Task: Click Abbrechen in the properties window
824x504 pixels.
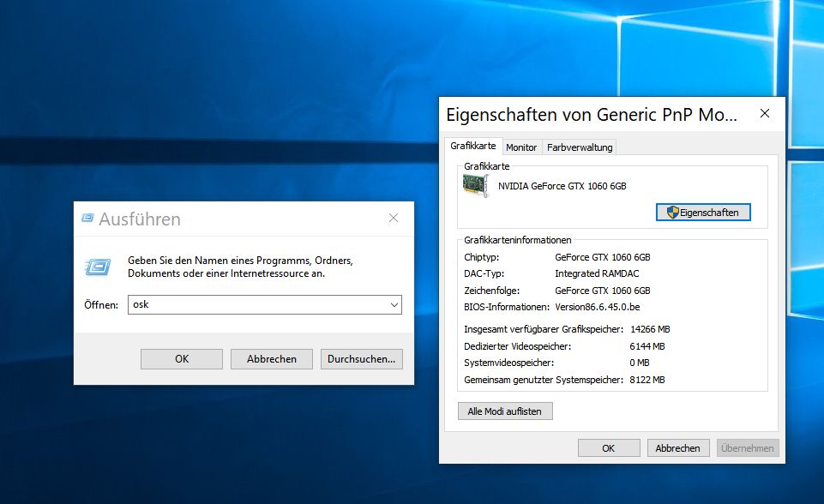Action: [x=677, y=448]
